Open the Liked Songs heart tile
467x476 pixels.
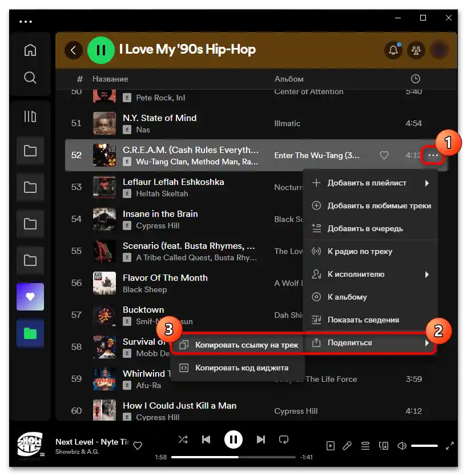(30, 297)
